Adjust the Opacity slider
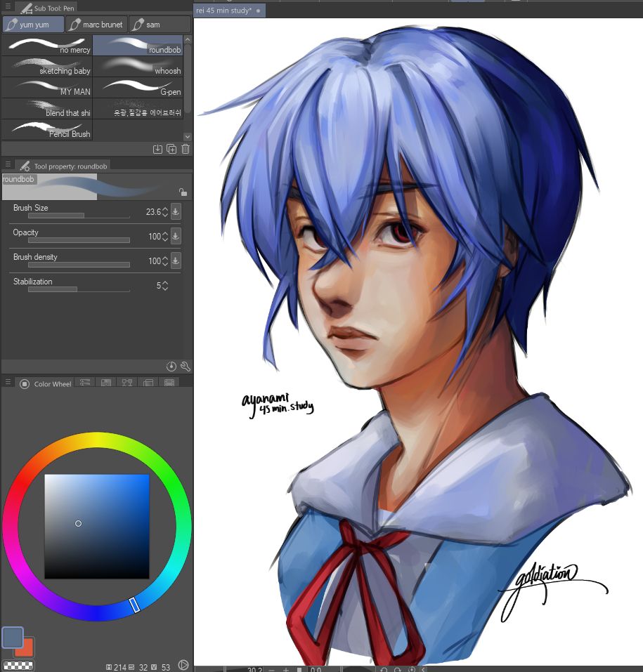Viewport: 643px width, 672px height. (79, 240)
